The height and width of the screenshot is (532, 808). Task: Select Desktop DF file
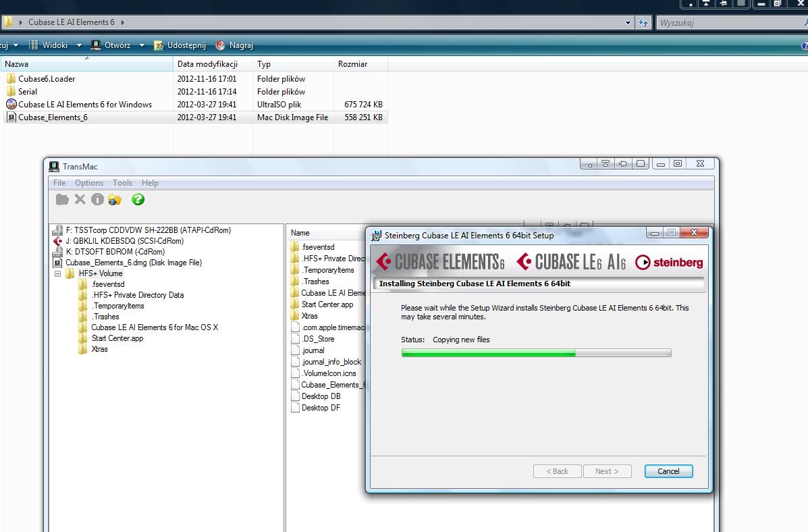(321, 407)
